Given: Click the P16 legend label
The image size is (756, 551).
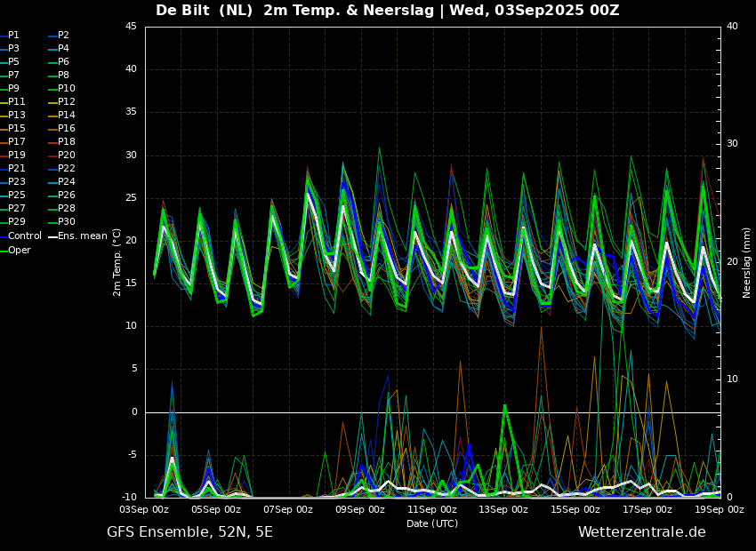Looking at the screenshot, I should [x=67, y=129].
